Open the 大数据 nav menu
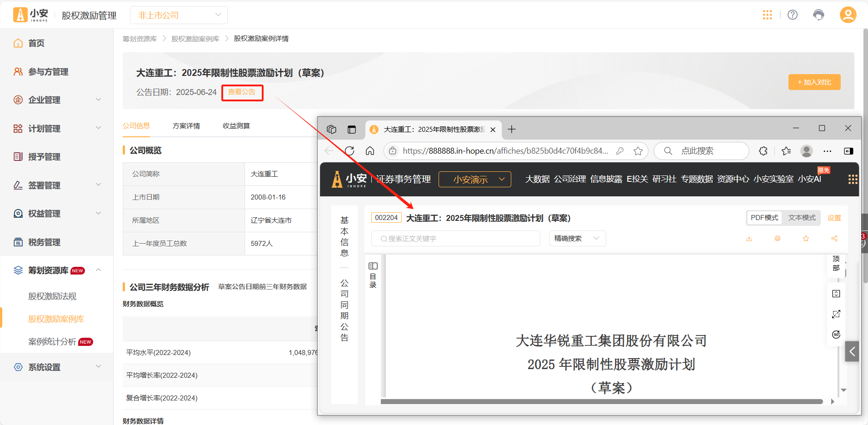The width and height of the screenshot is (868, 425). (537, 179)
